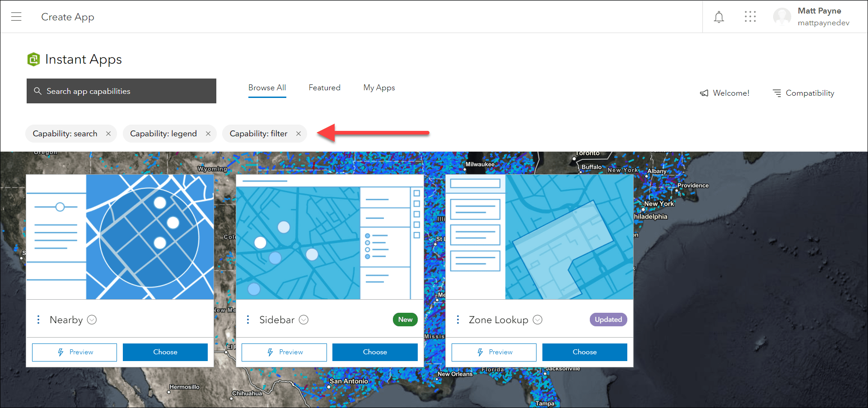This screenshot has height=408, width=868.
Task: Switch to the Browse All tab
Action: [x=267, y=88]
